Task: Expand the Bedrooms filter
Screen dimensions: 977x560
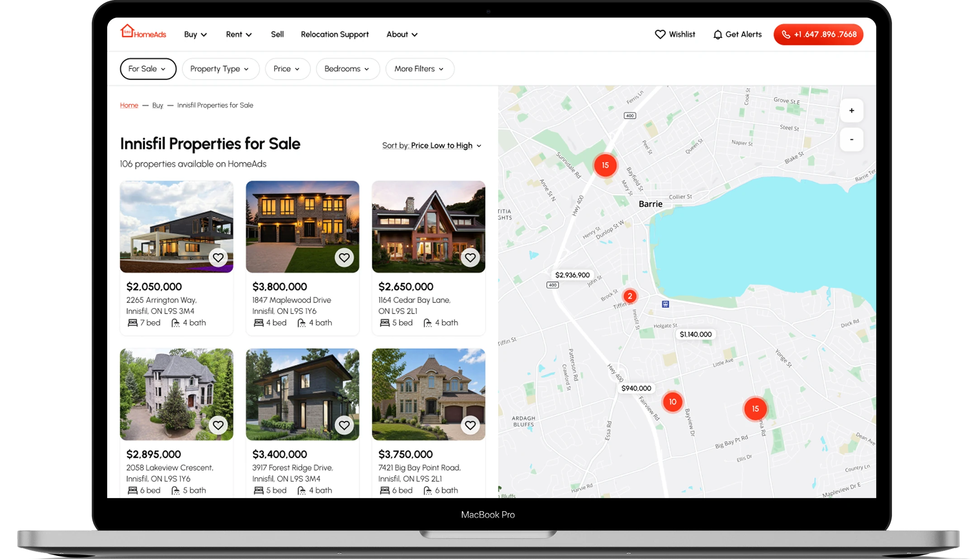Action: coord(347,69)
